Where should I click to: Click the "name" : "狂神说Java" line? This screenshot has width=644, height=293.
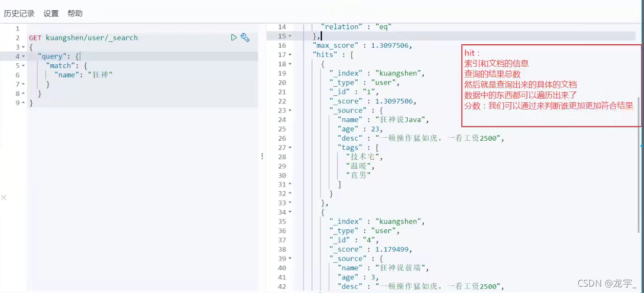click(383, 120)
